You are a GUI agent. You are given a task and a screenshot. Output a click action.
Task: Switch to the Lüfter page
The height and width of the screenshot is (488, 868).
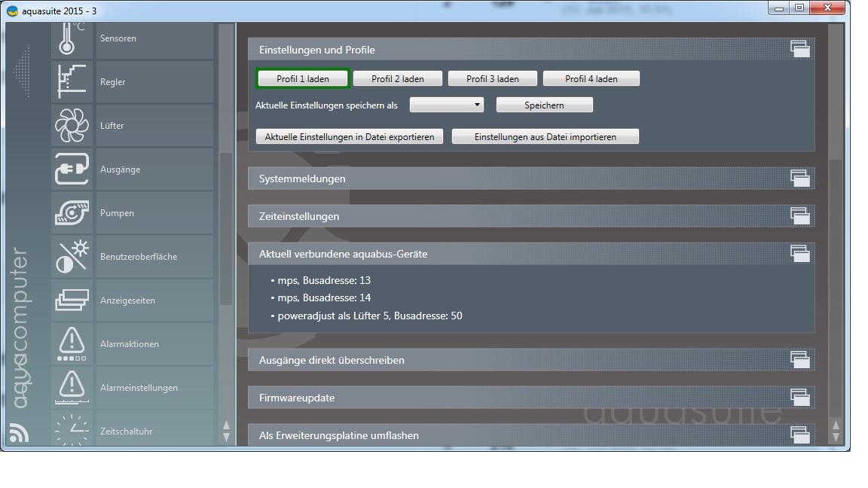point(155,126)
